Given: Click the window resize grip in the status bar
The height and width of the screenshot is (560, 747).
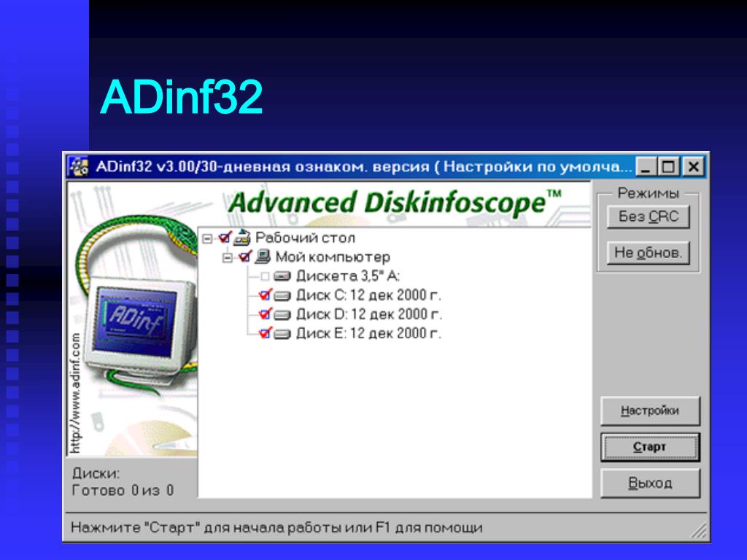Looking at the screenshot, I should click(699, 531).
